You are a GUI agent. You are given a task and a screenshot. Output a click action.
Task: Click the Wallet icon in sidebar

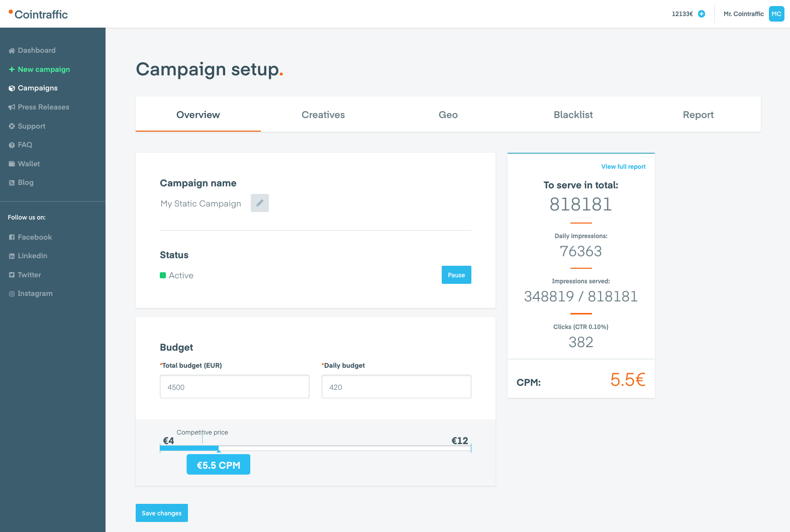point(12,164)
